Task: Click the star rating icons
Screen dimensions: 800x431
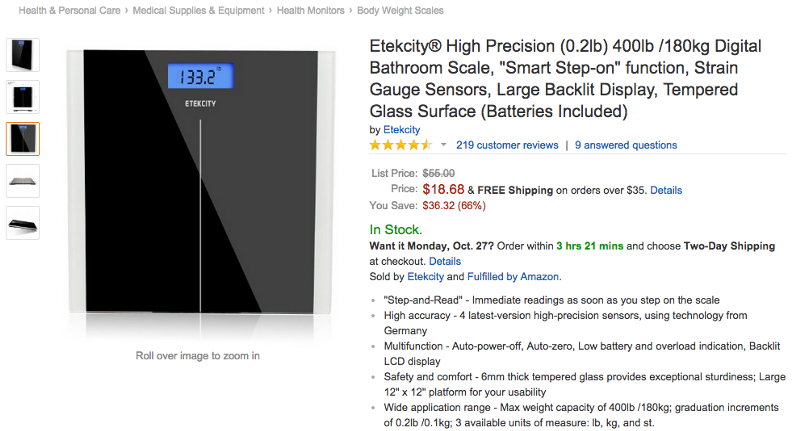Action: [x=401, y=145]
